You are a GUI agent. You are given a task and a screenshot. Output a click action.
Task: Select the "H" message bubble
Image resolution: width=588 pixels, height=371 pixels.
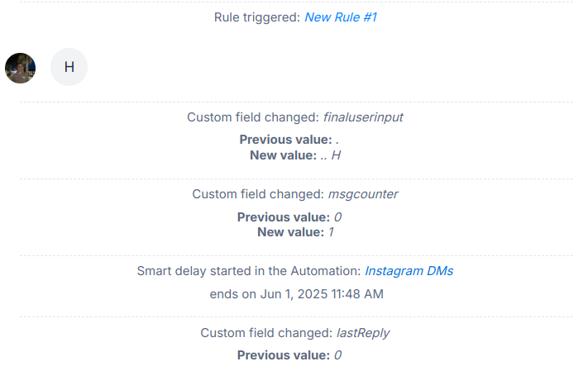[69, 67]
